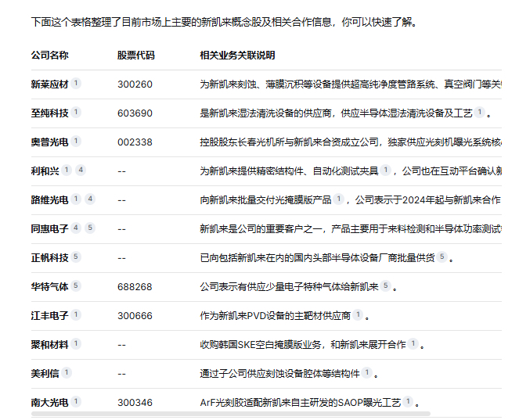Click stock code 300666

[135, 316]
